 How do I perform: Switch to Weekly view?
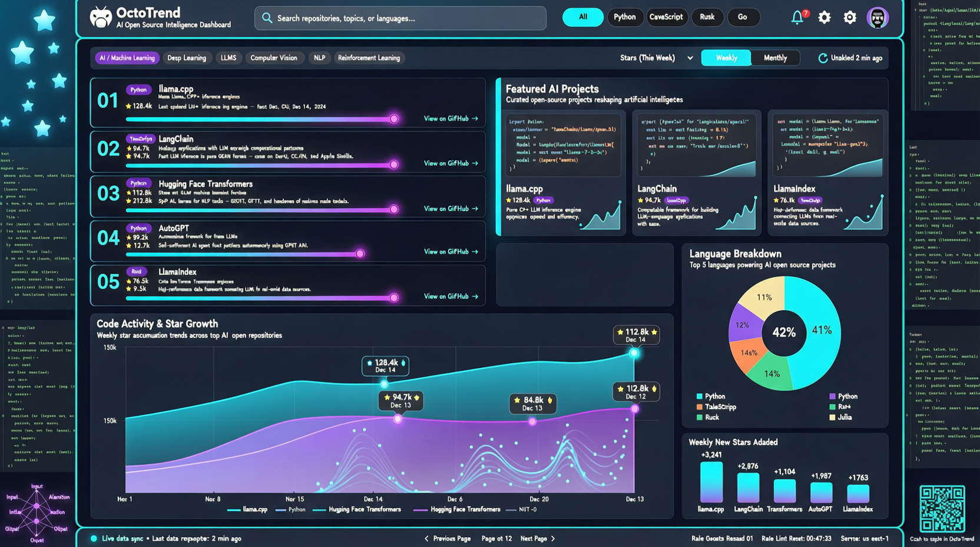pyautogui.click(x=726, y=58)
